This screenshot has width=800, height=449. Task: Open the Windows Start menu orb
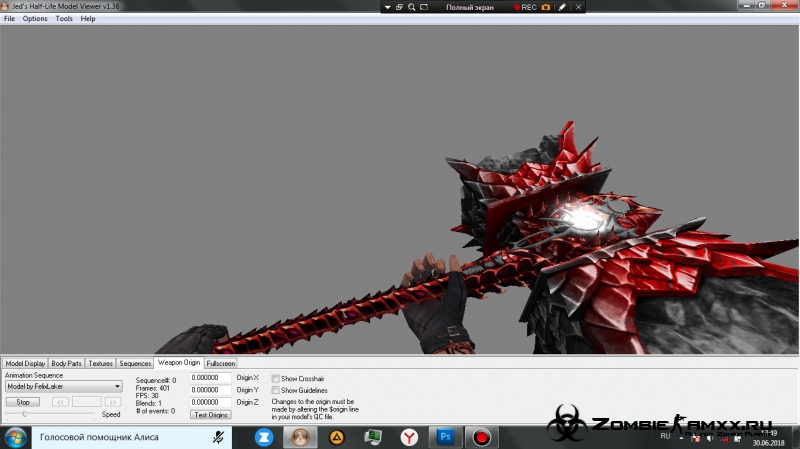click(15, 438)
